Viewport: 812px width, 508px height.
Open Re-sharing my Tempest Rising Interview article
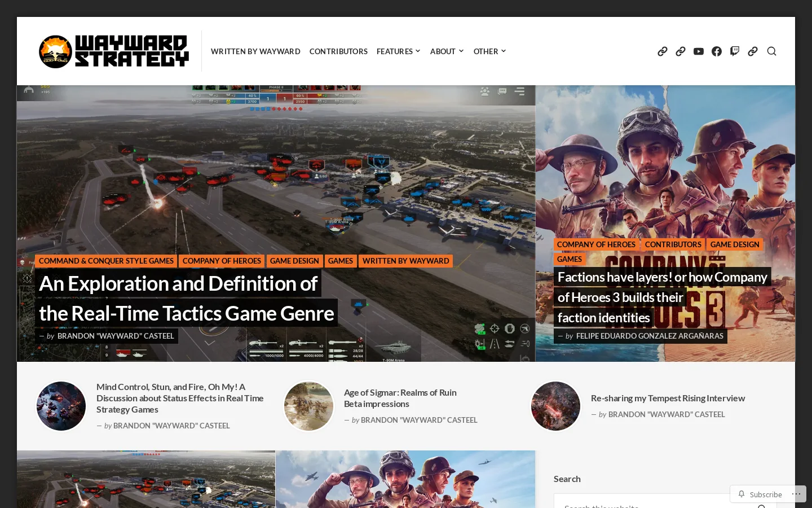pos(668,398)
